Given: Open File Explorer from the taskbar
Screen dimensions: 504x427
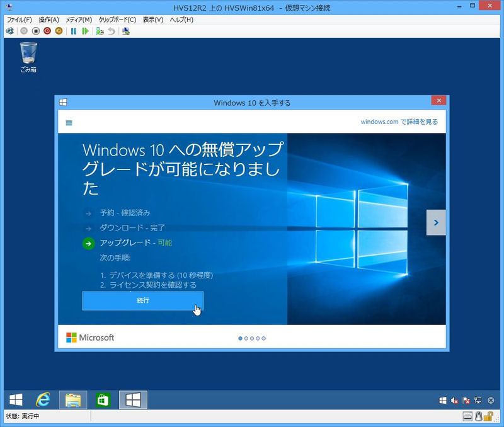Looking at the screenshot, I should pyautogui.click(x=73, y=400).
